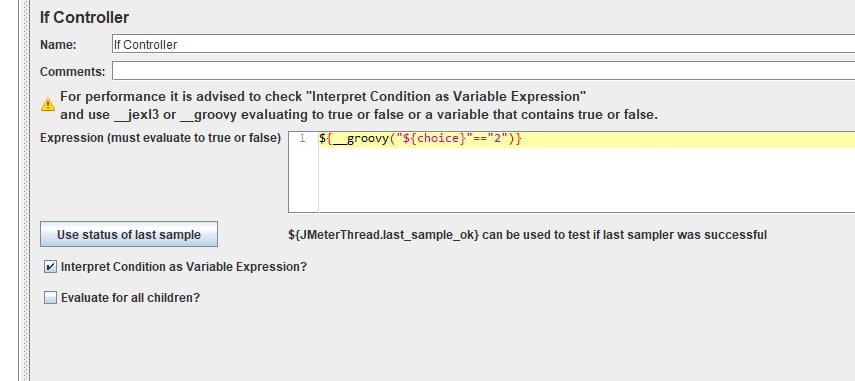The width and height of the screenshot is (855, 381).
Task: Click the If Controller heading text
Action: 85,17
